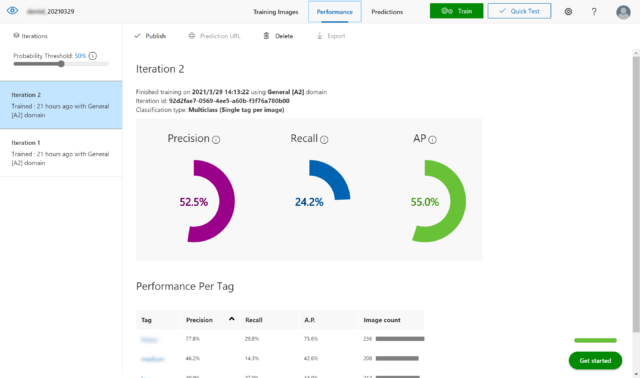Adjust the Probability Threshold slider handle

(61, 64)
